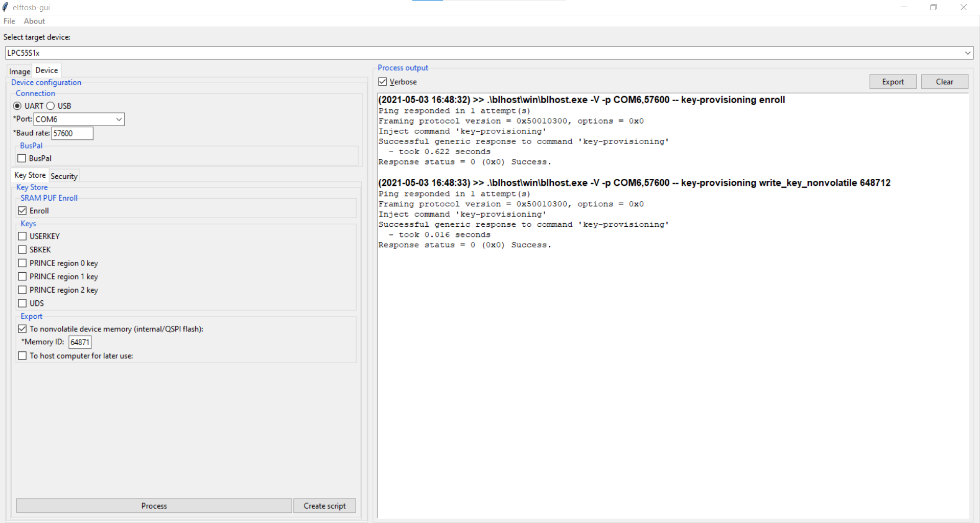Check the USERKEY checkbox

pyautogui.click(x=22, y=236)
